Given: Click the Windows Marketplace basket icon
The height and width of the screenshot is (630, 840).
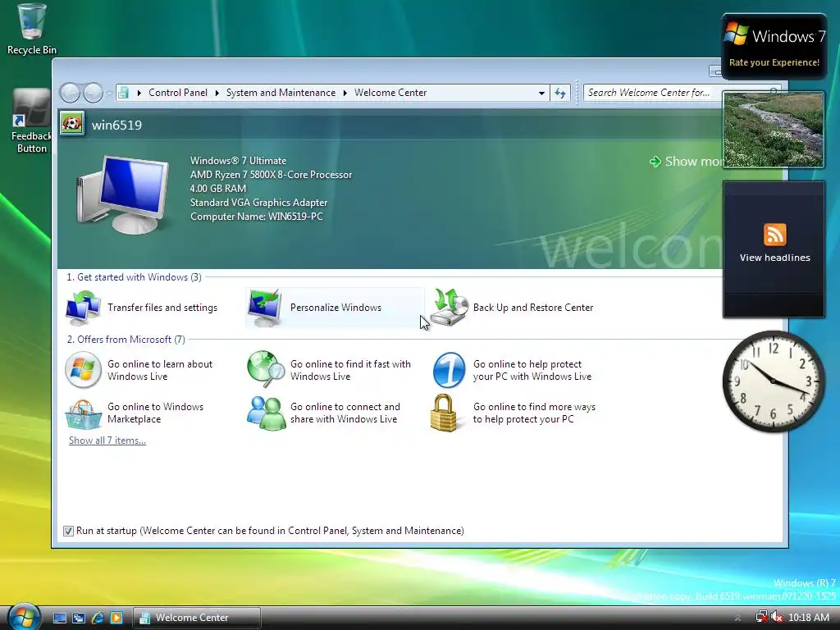Looking at the screenshot, I should coord(83,413).
